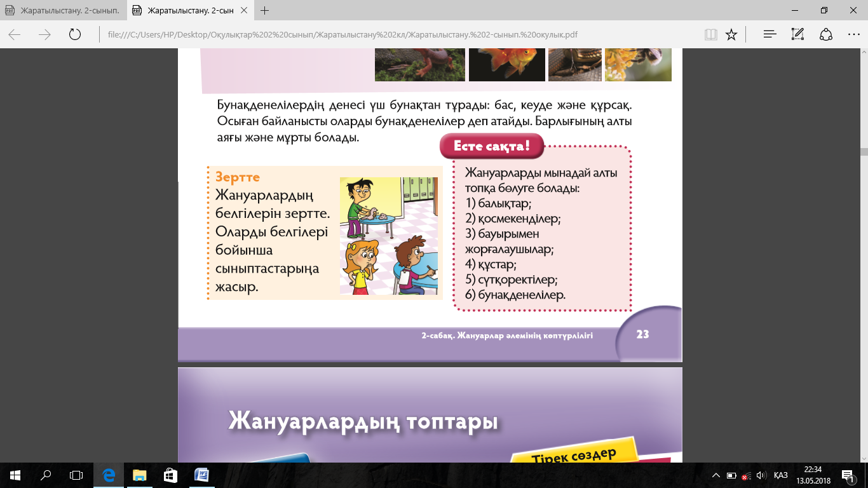Click the list item 2) қосмекенділер;
Viewport: 868px width, 488px height.
(513, 219)
